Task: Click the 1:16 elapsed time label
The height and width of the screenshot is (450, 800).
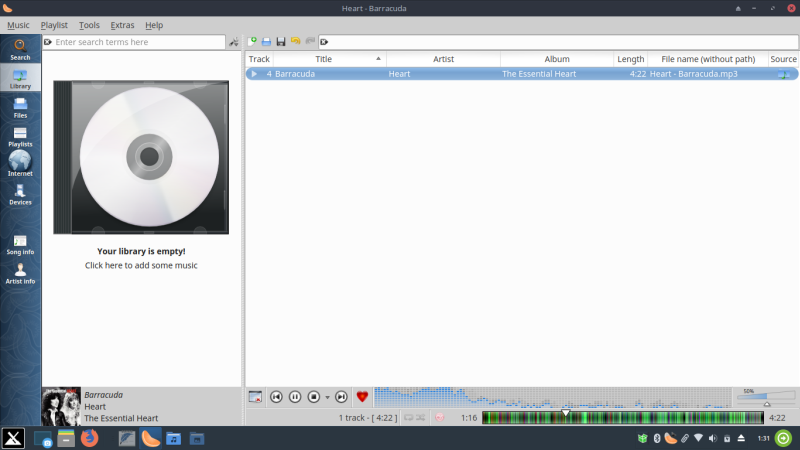Action: [469, 418]
